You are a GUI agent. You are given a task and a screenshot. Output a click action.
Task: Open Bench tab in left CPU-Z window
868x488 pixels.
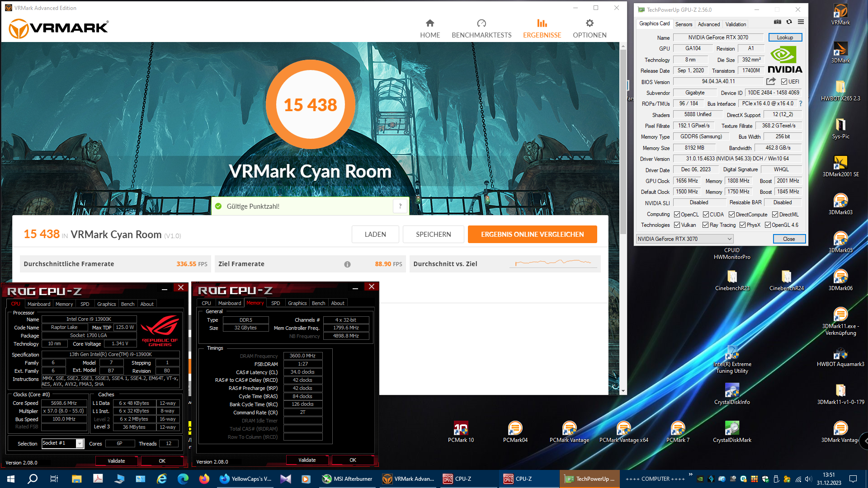coord(127,304)
